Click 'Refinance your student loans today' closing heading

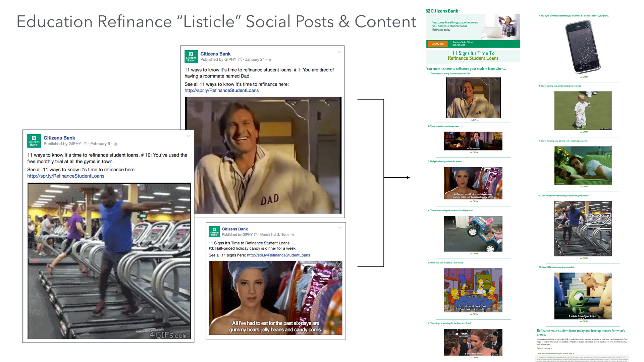coord(581,333)
